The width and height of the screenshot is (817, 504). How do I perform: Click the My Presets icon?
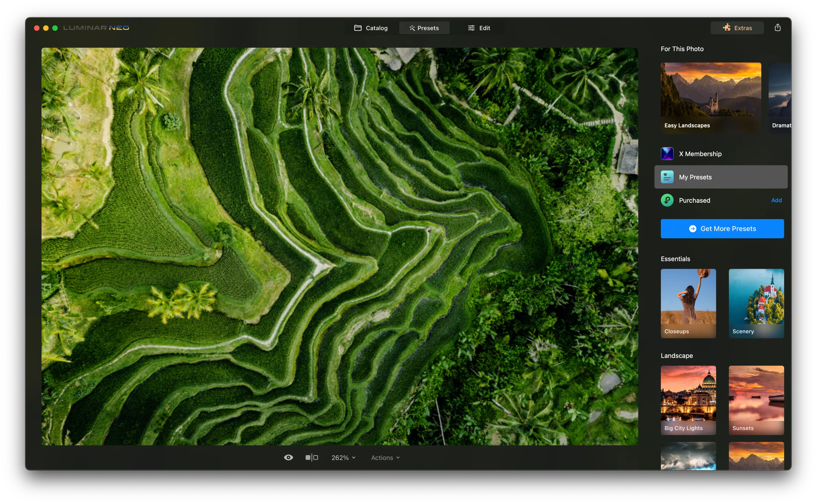(x=667, y=177)
